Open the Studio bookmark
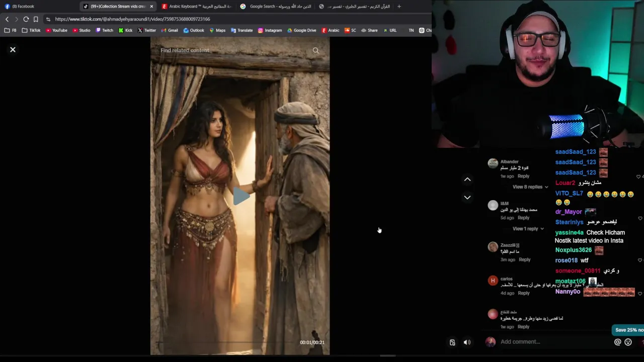This screenshot has width=644, height=362. click(x=82, y=30)
